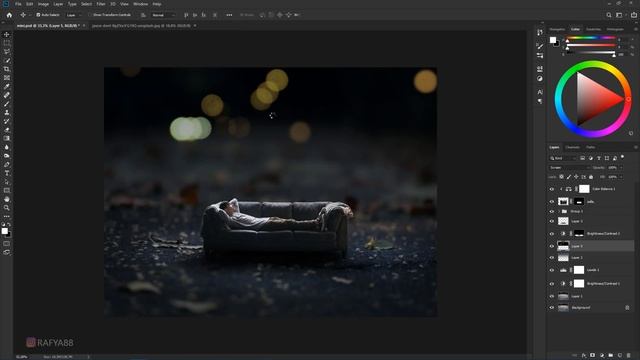Screen dimensions: 640x360
Task: Select the Gradient tool
Action: pyautogui.click(x=7, y=138)
